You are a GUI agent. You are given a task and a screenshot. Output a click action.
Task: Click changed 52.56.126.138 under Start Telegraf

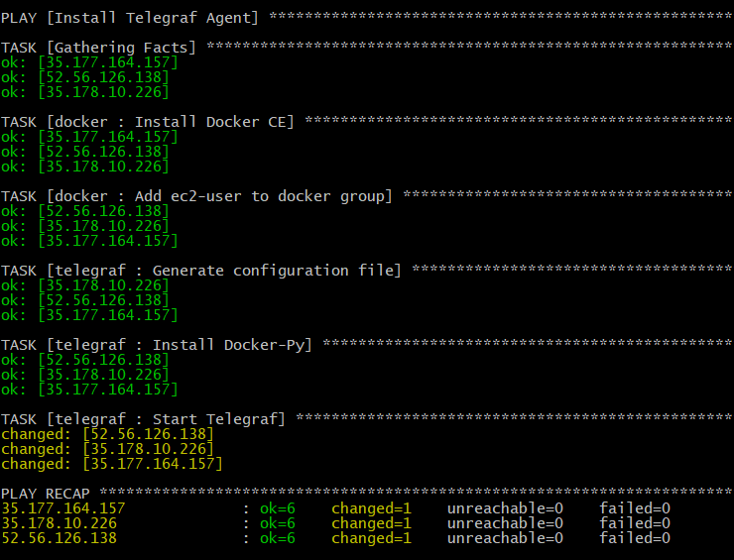click(x=107, y=435)
